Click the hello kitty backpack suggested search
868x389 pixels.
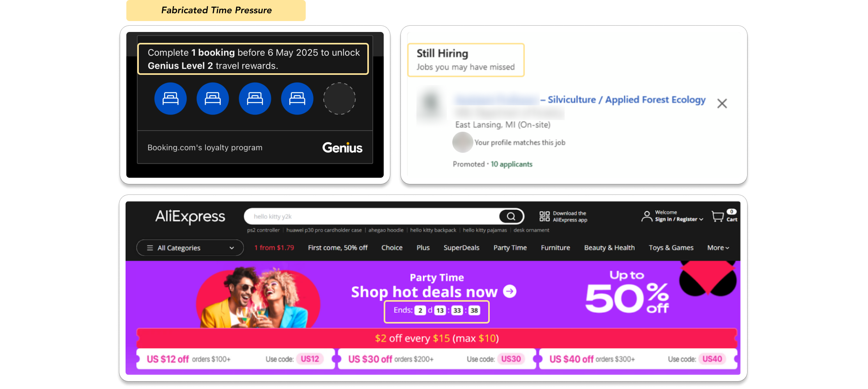pyautogui.click(x=433, y=230)
